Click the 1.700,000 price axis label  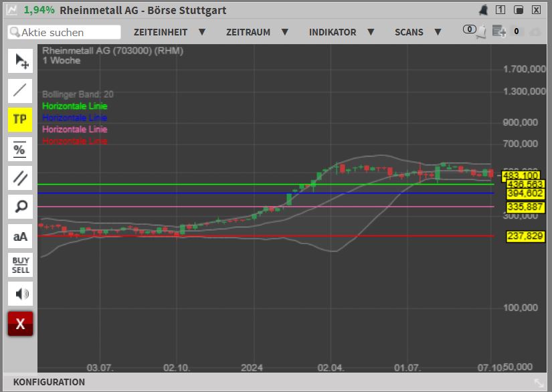[x=525, y=69]
